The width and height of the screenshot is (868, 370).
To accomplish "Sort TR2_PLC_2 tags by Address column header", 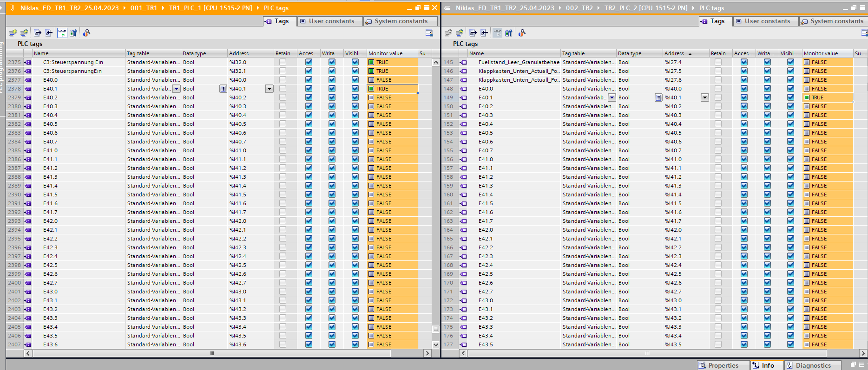I will coord(674,53).
